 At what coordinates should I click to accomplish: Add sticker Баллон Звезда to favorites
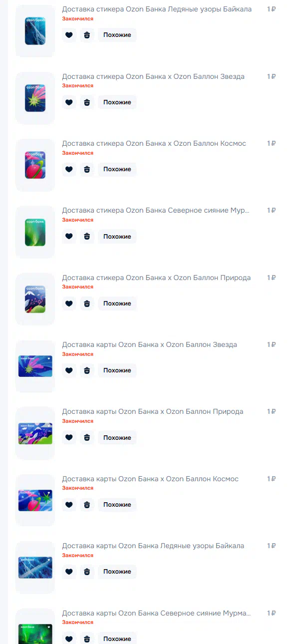[69, 102]
